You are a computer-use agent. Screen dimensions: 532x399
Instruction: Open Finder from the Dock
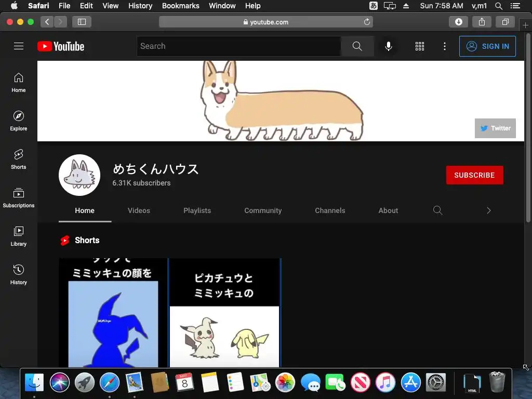(x=34, y=382)
